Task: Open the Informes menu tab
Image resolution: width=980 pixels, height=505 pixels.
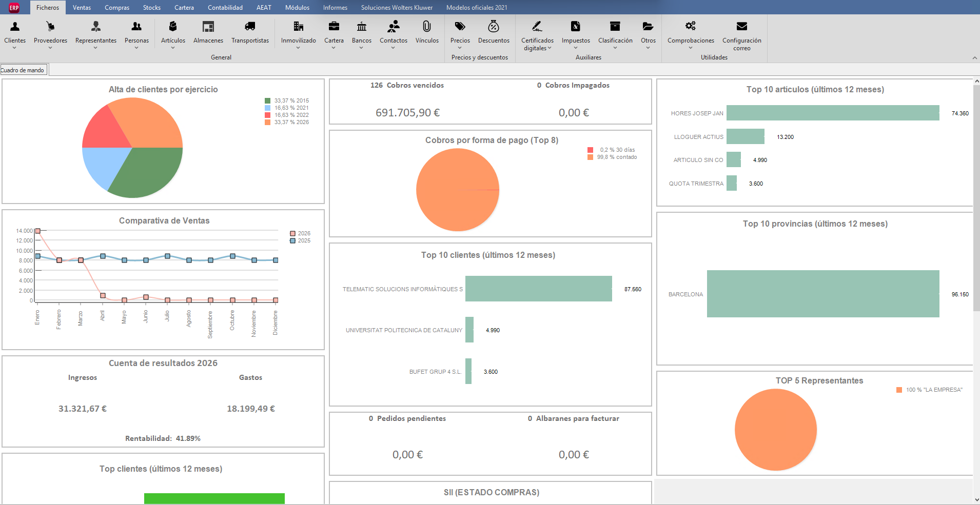Action: (x=335, y=8)
